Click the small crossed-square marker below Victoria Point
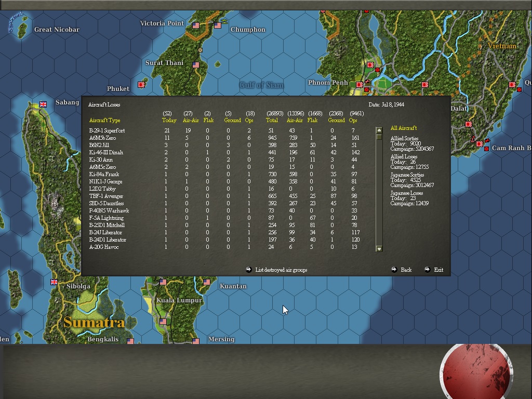 (x=200, y=50)
